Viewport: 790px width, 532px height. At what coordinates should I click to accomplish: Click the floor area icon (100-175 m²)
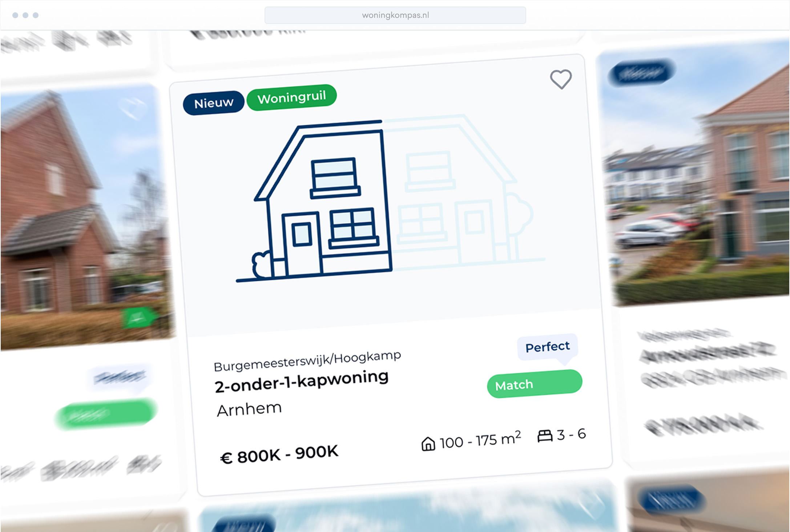pyautogui.click(x=412, y=440)
